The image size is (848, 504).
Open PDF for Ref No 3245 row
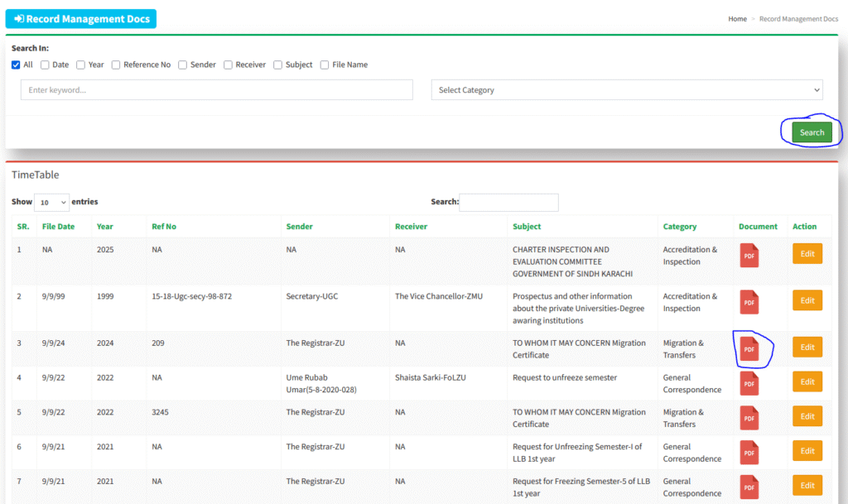(x=749, y=418)
